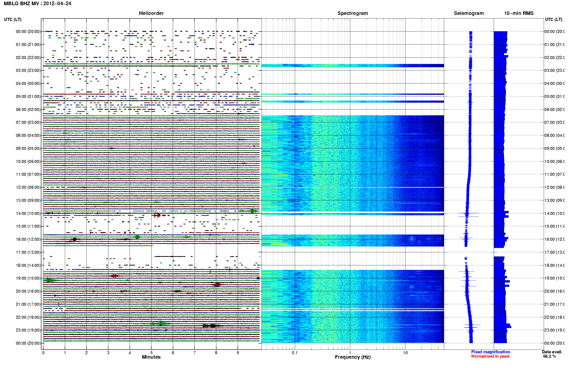This screenshot has width=588, height=368.
Task: Click the '0.1' frequency tick label
Action: pos(295,353)
